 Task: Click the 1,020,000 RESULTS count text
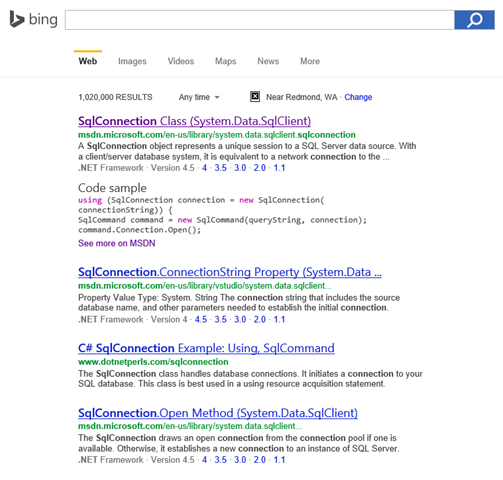(x=115, y=97)
